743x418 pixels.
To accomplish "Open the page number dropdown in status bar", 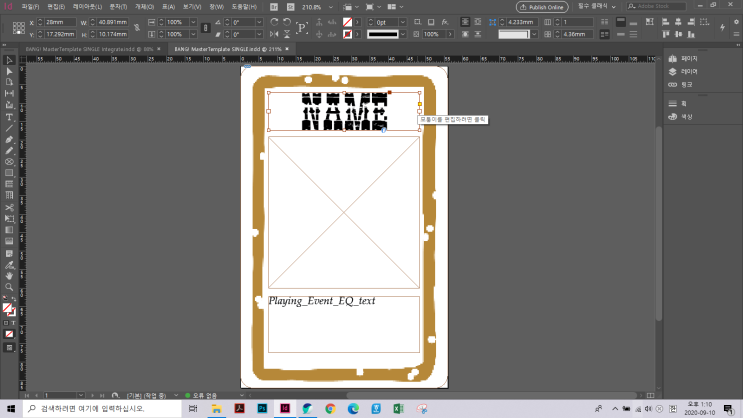I will pos(81,395).
